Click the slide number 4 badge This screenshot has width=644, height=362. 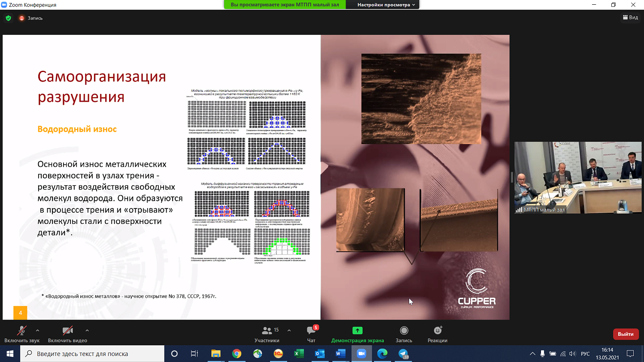20,313
